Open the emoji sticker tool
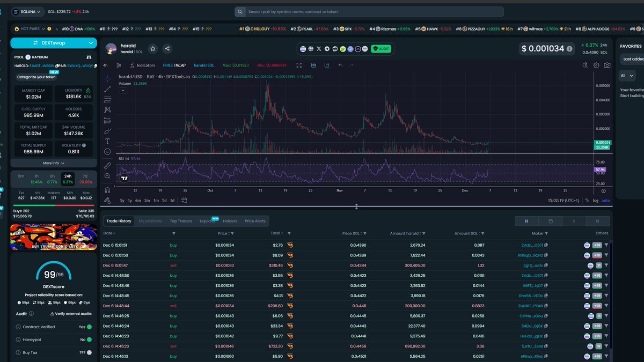The width and height of the screenshot is (644, 362). [x=107, y=152]
